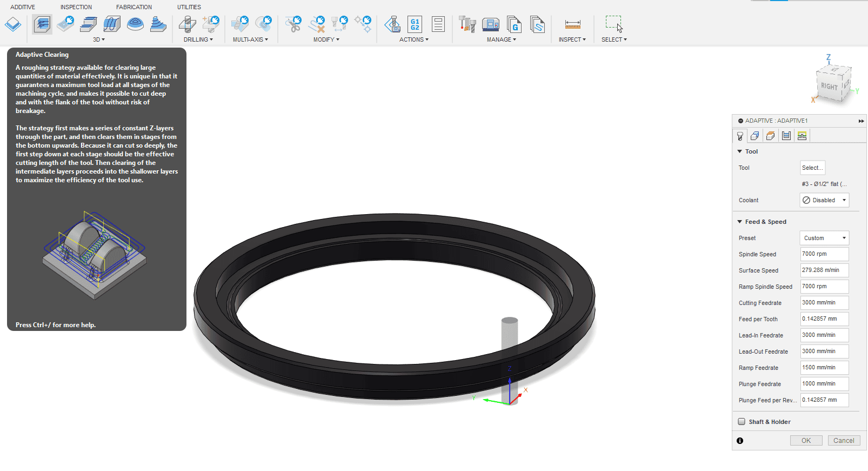868x471 pixels.
Task: Enable the Shaft & Holder checkbox
Action: 742,421
